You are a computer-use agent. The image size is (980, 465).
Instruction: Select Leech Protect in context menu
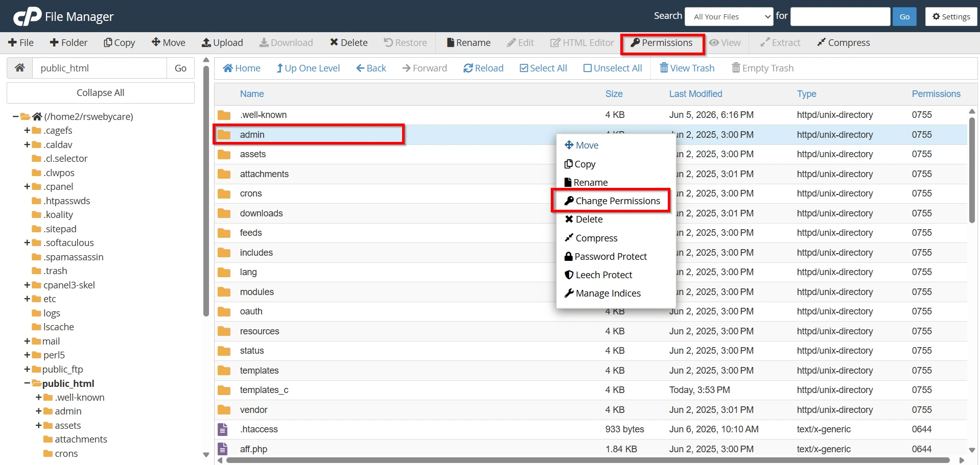(598, 275)
